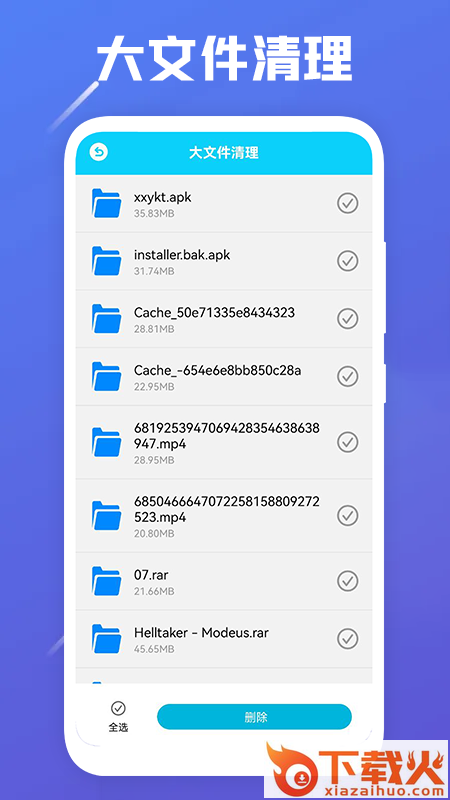450x800 pixels.
Task: Click the 31.74MB size label
Action: point(154,271)
